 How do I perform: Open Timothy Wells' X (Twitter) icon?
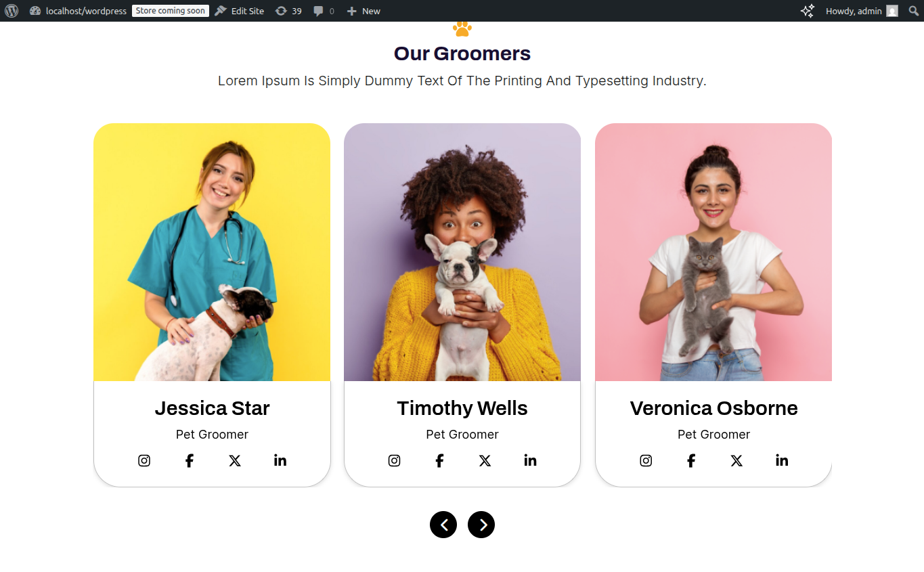click(485, 461)
